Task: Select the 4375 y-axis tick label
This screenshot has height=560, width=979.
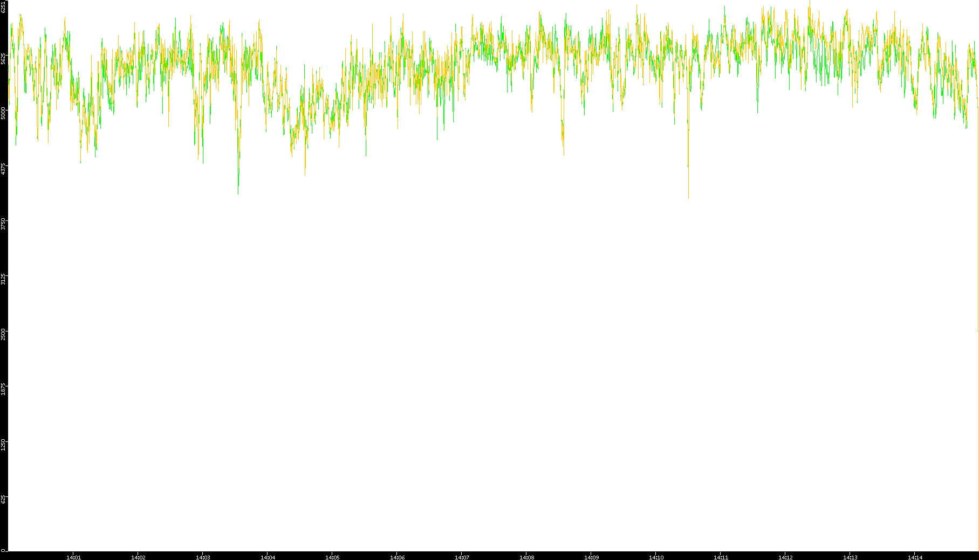Action: (3, 168)
